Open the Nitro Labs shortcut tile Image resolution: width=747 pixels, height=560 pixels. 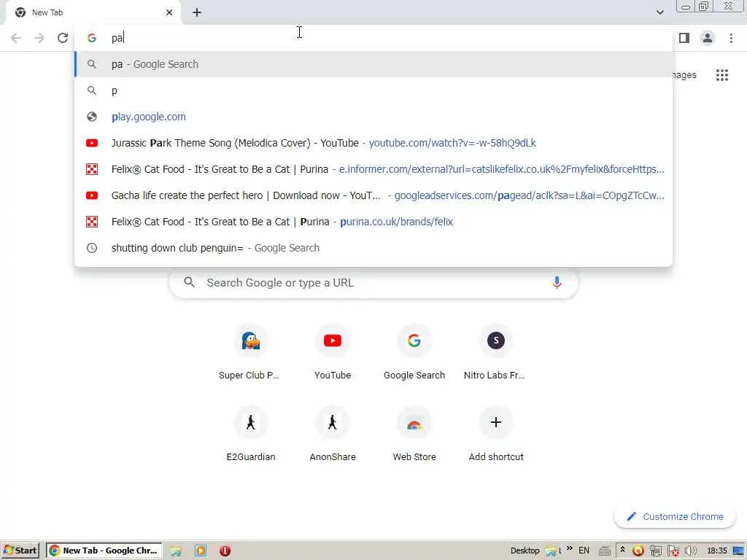pyautogui.click(x=495, y=352)
